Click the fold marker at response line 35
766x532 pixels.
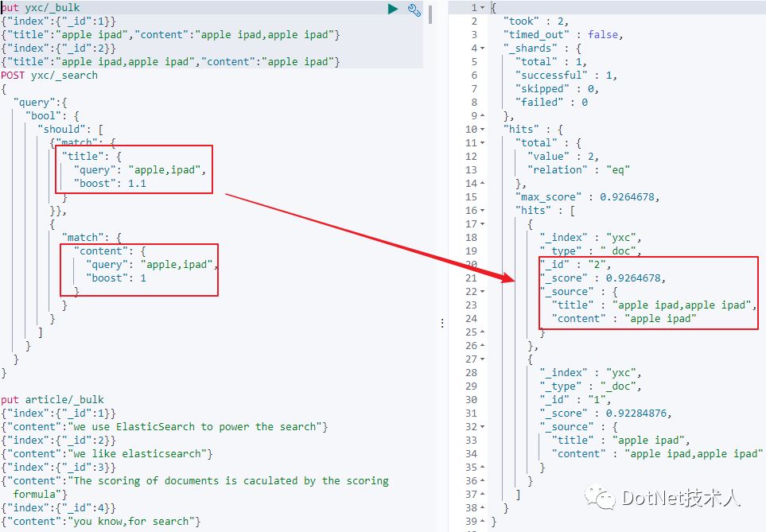pyautogui.click(x=483, y=467)
